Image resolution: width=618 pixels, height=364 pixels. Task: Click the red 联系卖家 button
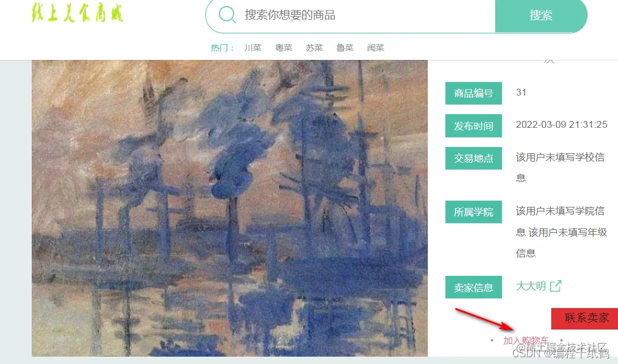click(x=585, y=318)
